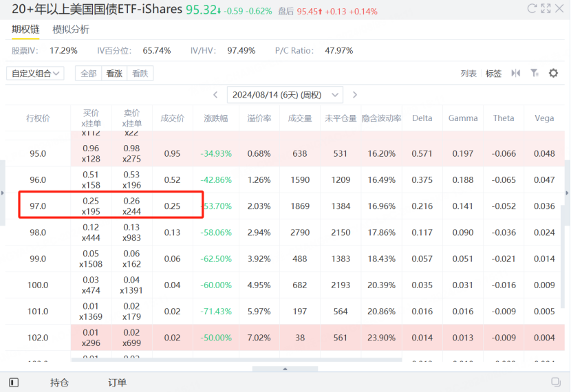Click the 卖价 x挂单 column header
The height and width of the screenshot is (392, 571).
point(132,118)
